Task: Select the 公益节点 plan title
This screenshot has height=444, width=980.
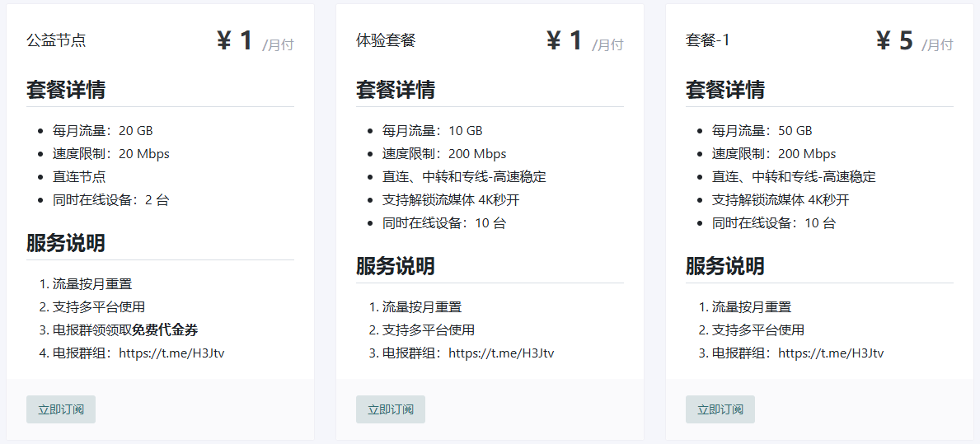Action: (56, 40)
